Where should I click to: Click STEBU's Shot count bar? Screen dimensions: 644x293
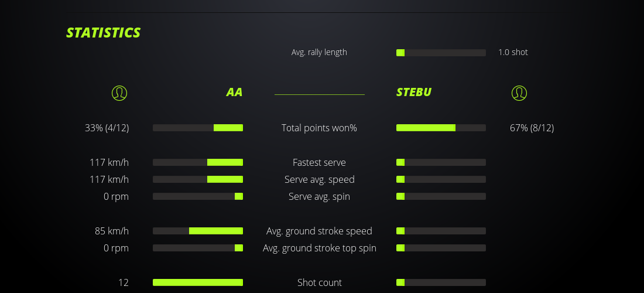pyautogui.click(x=441, y=282)
